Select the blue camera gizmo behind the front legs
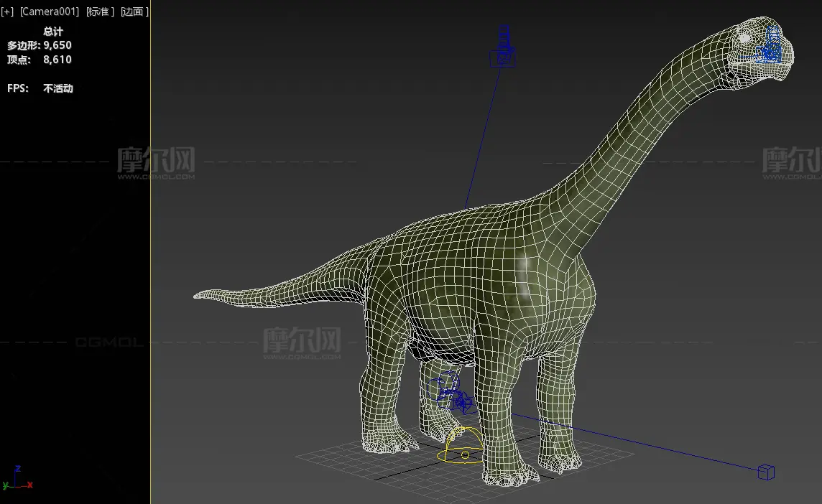The image size is (822, 504). pos(452,393)
